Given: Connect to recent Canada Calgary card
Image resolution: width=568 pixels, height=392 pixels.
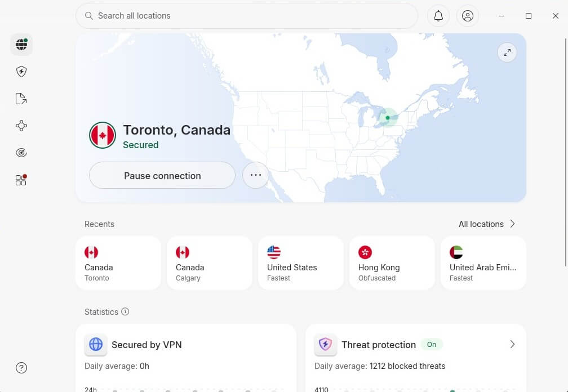Looking at the screenshot, I should (210, 263).
